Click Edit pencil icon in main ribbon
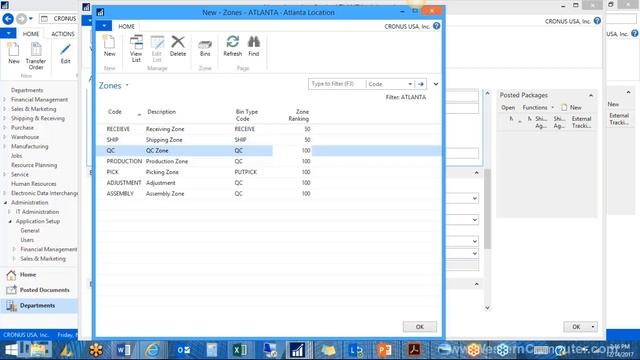 pyautogui.click(x=65, y=53)
